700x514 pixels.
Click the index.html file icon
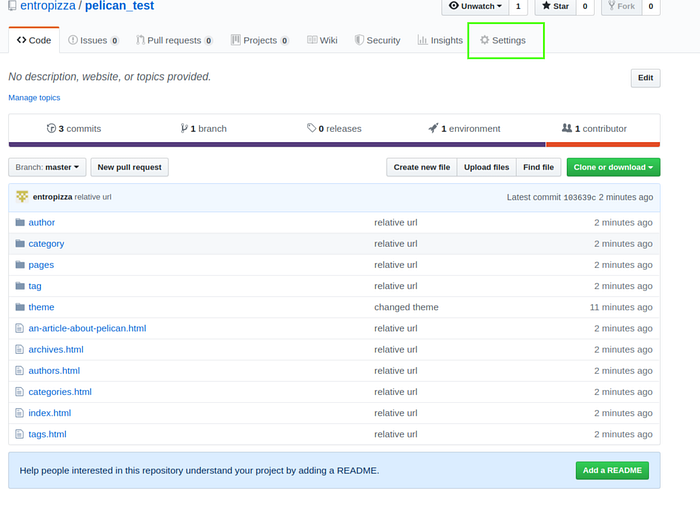19,413
